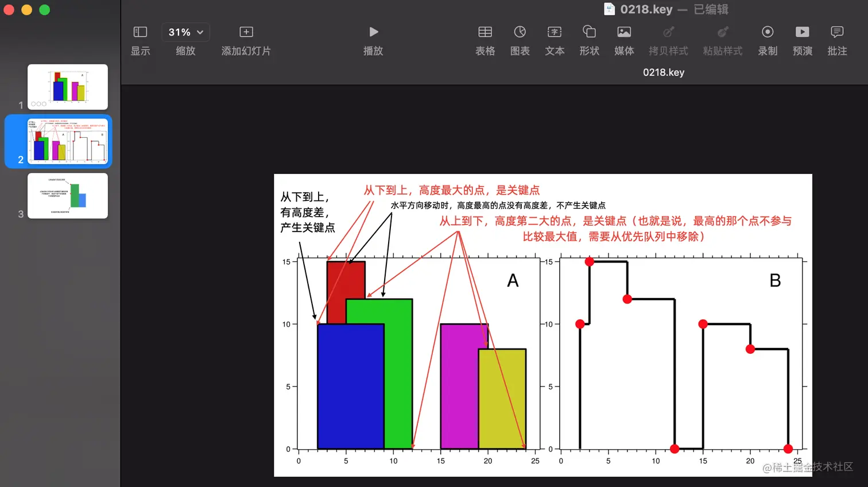Click the 添加幻灯片 add slide icon
This screenshot has width=868, height=487.
(x=246, y=32)
